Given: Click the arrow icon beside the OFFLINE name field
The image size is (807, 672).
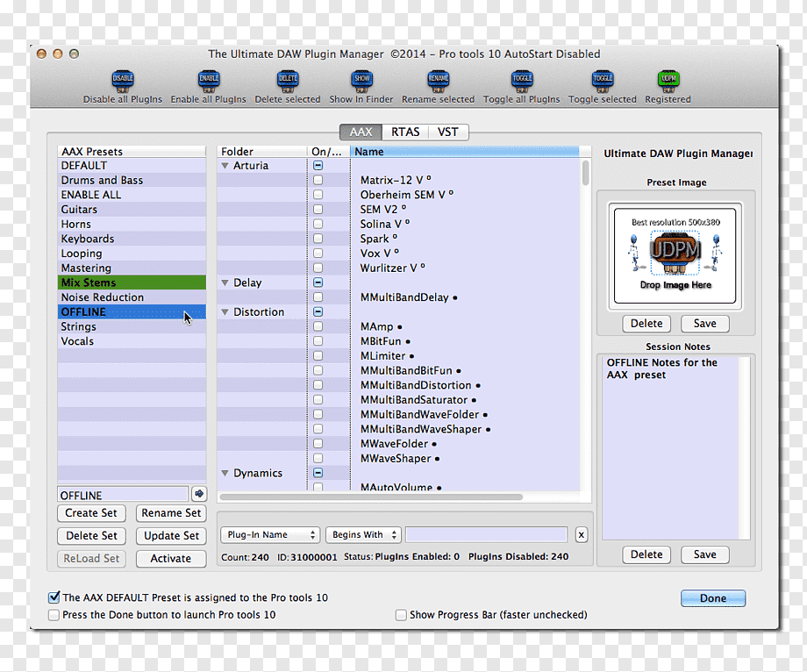Looking at the screenshot, I should pyautogui.click(x=199, y=494).
